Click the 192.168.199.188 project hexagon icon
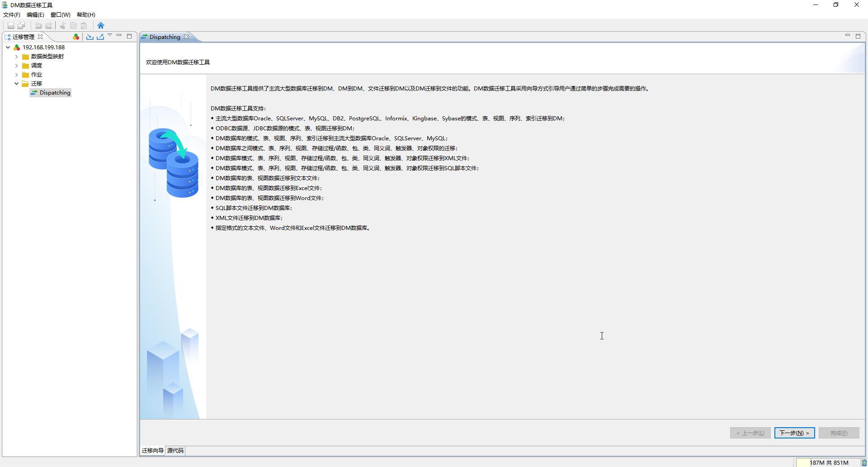Viewport: 868px width, 467px height. coord(17,47)
